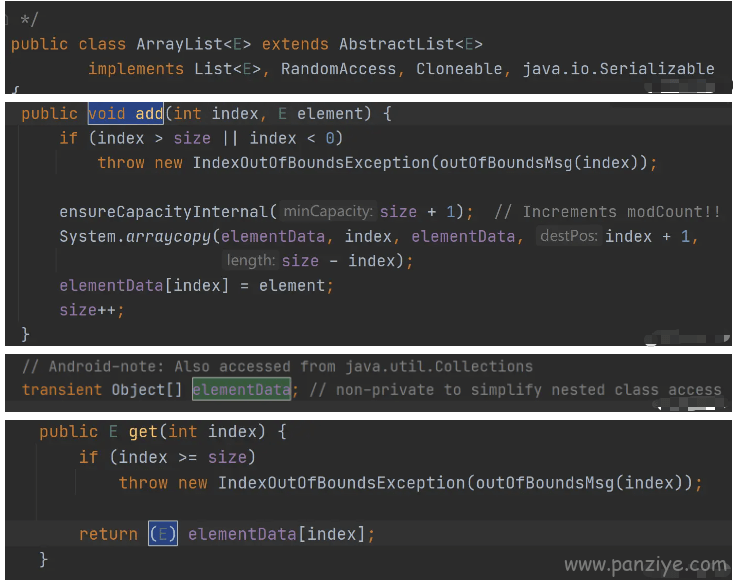
Task: Click the ArrayList<E> class name
Action: pos(194,44)
